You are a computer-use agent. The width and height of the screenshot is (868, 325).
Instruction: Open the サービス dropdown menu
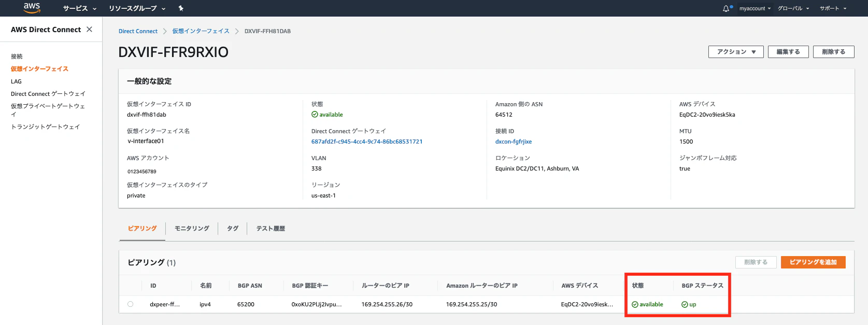pos(80,8)
